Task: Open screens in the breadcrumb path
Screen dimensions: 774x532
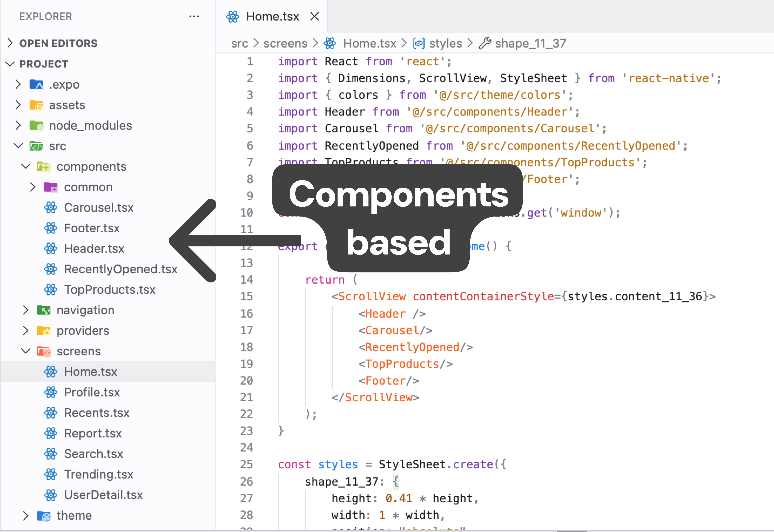Action: pos(285,43)
